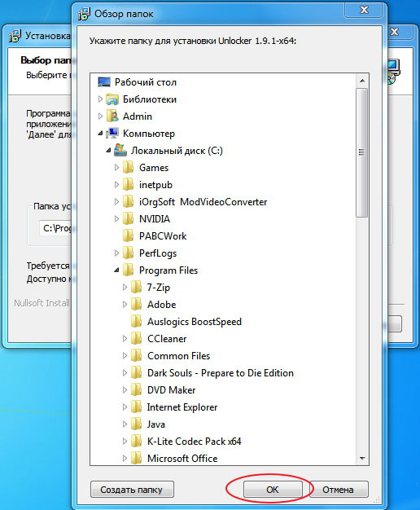
Task: Expand the Microsoft Office folder node
Action: tap(125, 458)
